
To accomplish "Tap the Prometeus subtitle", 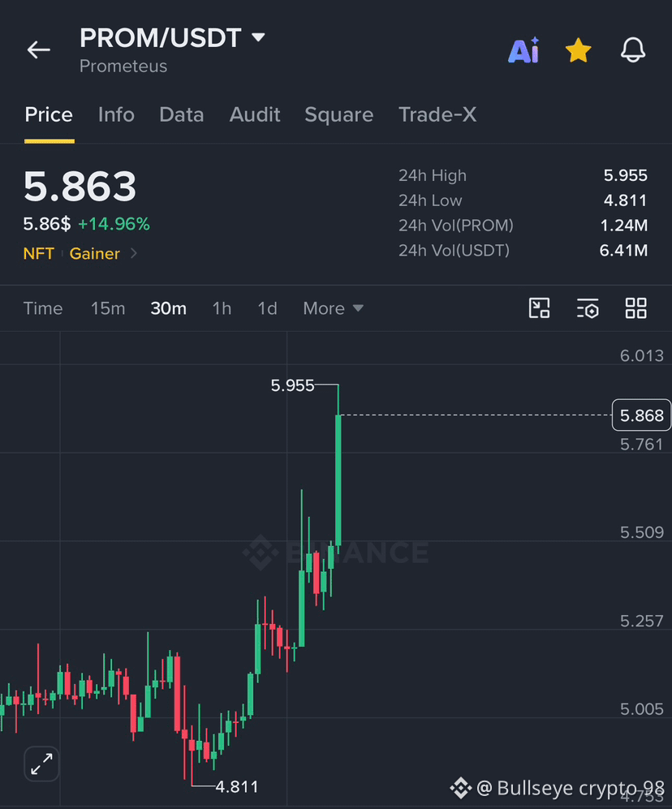I will coord(123,66).
